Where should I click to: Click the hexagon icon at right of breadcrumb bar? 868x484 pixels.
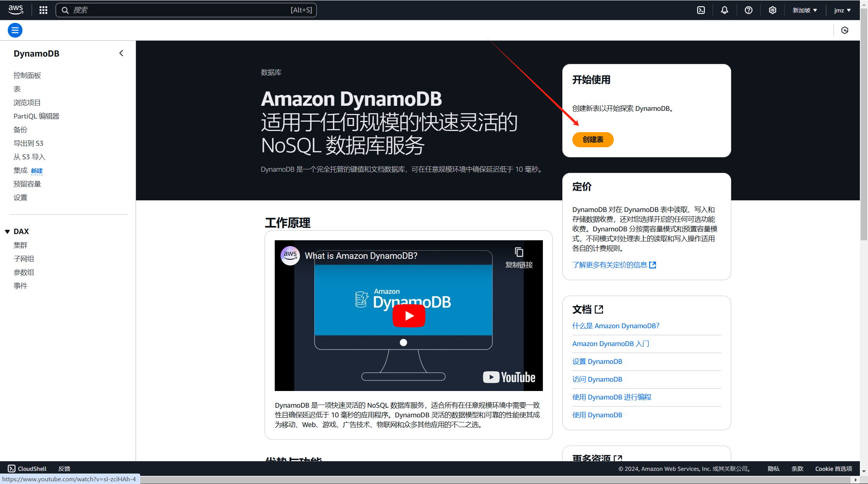[845, 30]
